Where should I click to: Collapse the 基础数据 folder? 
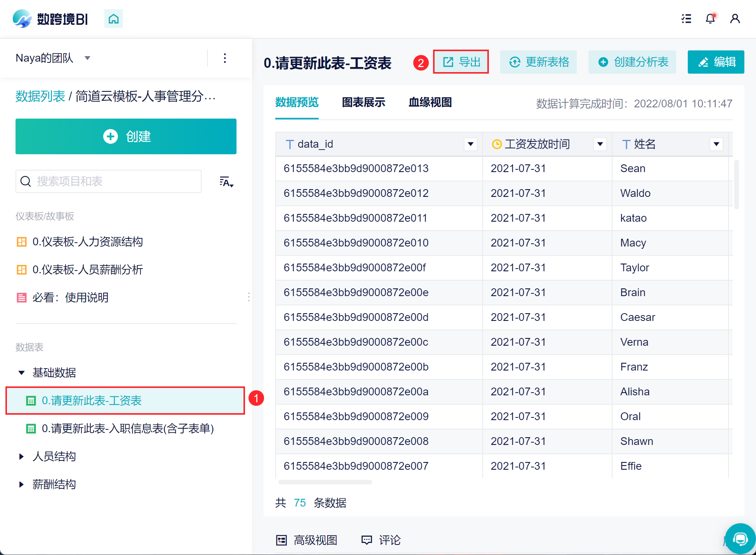[x=22, y=373]
